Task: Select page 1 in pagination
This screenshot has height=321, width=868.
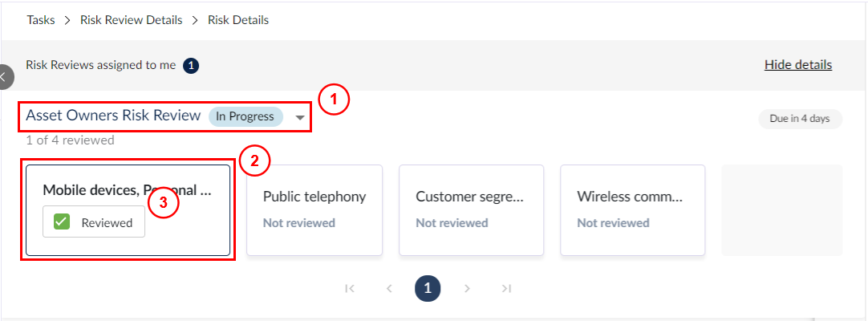Action: [x=428, y=288]
